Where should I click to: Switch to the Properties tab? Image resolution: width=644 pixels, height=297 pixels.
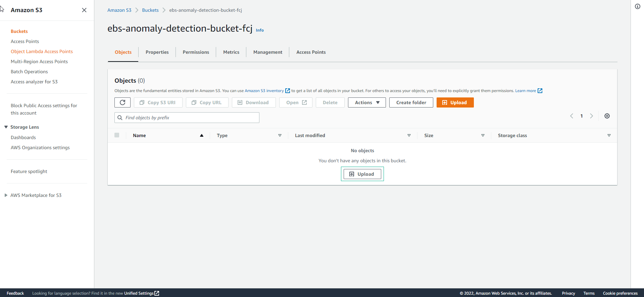click(157, 52)
